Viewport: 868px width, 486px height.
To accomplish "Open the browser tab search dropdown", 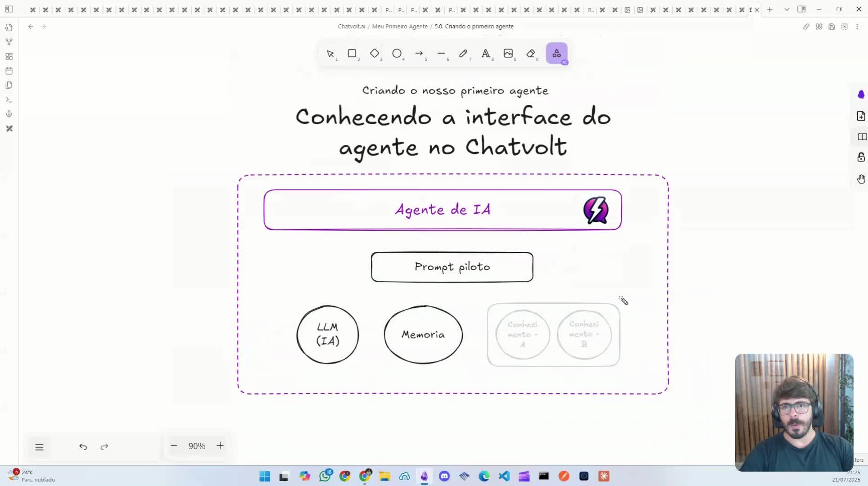I will [x=787, y=9].
